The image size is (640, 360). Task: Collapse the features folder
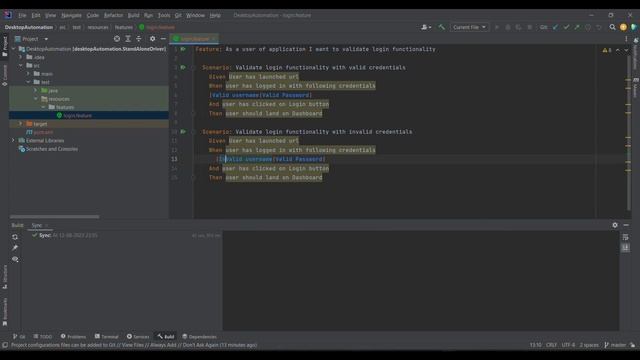[x=44, y=107]
